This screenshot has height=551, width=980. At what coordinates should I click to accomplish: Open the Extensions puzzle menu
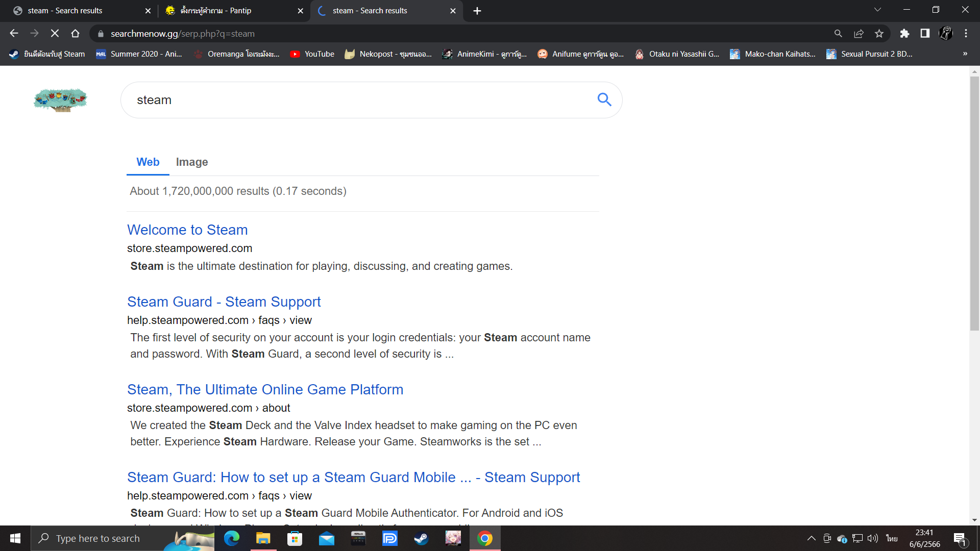(904, 34)
